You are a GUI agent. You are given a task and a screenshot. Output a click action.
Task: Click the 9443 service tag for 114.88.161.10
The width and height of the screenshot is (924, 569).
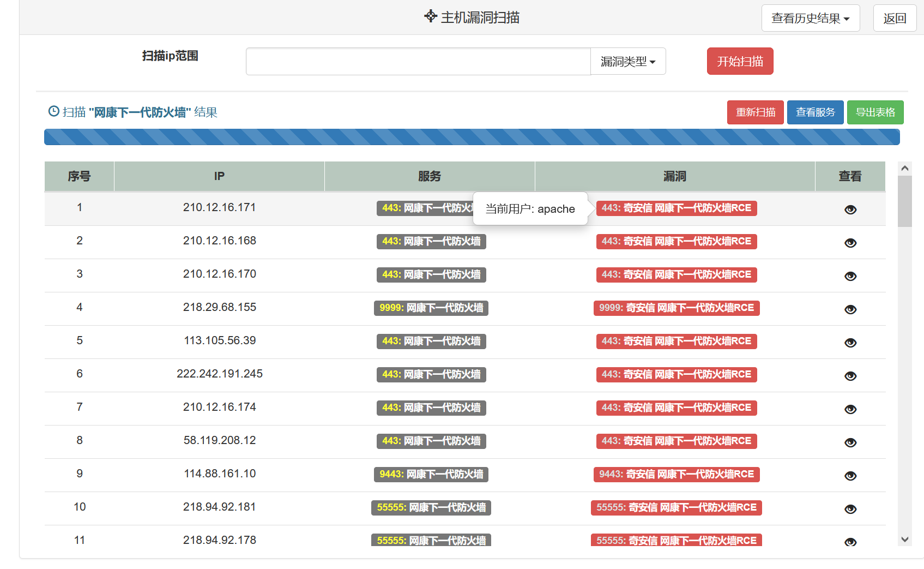tap(431, 474)
